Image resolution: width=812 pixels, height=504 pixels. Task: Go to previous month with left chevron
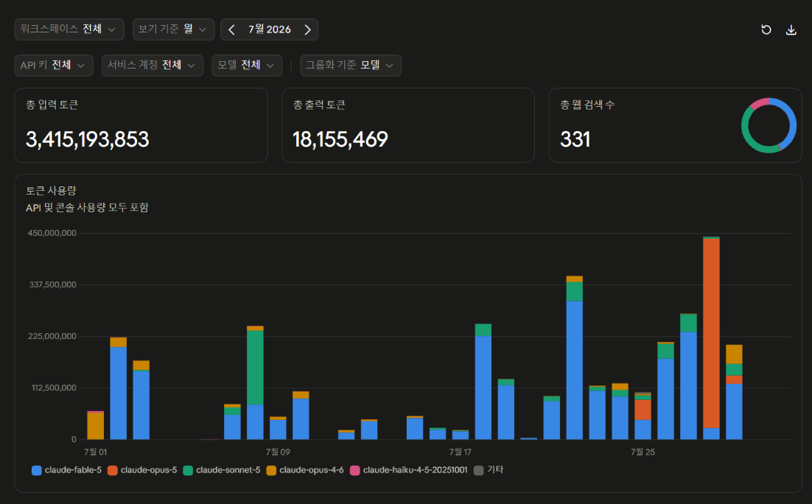[x=231, y=29]
